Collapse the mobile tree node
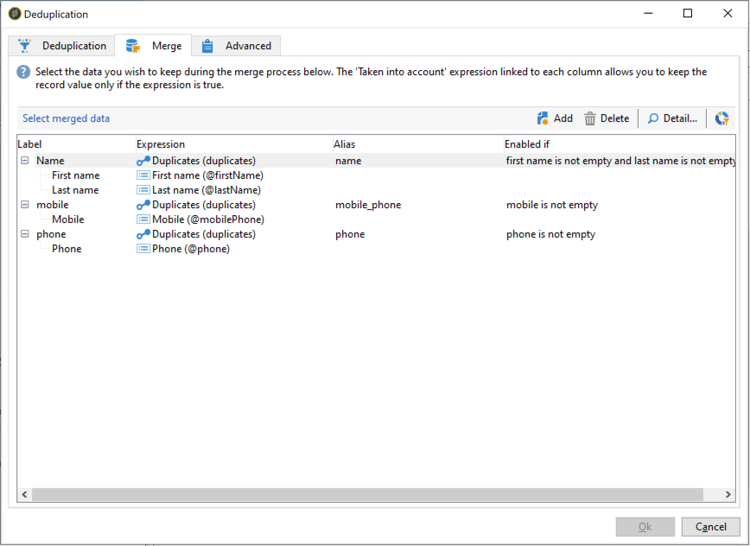 pyautogui.click(x=25, y=205)
